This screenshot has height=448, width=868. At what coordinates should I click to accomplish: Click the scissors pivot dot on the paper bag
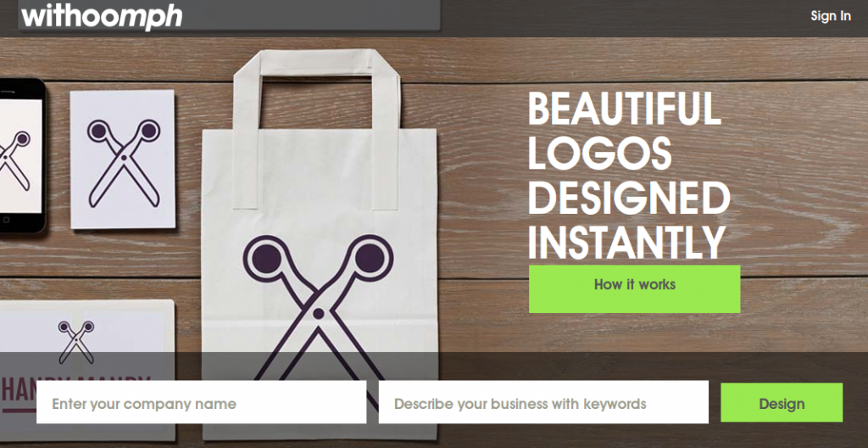[x=319, y=314]
